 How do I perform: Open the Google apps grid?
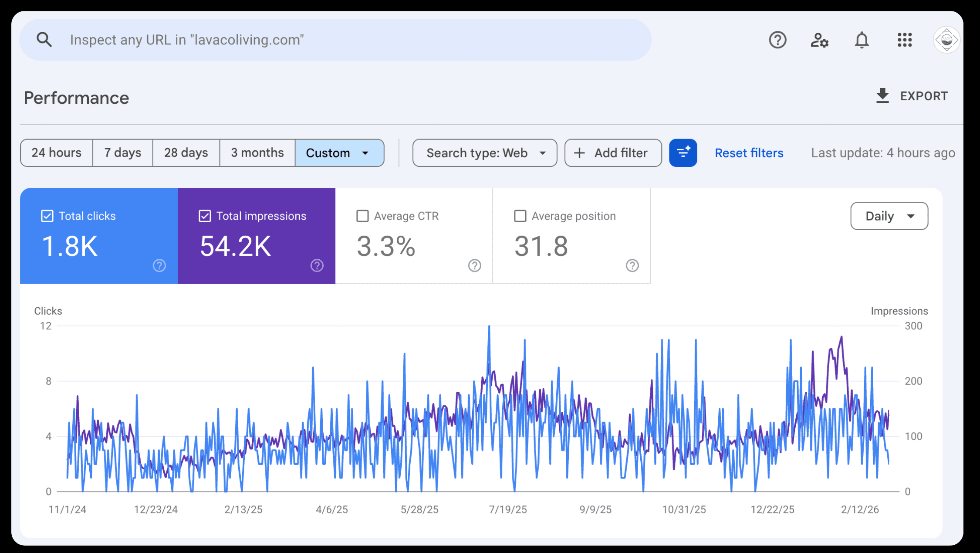click(x=905, y=40)
